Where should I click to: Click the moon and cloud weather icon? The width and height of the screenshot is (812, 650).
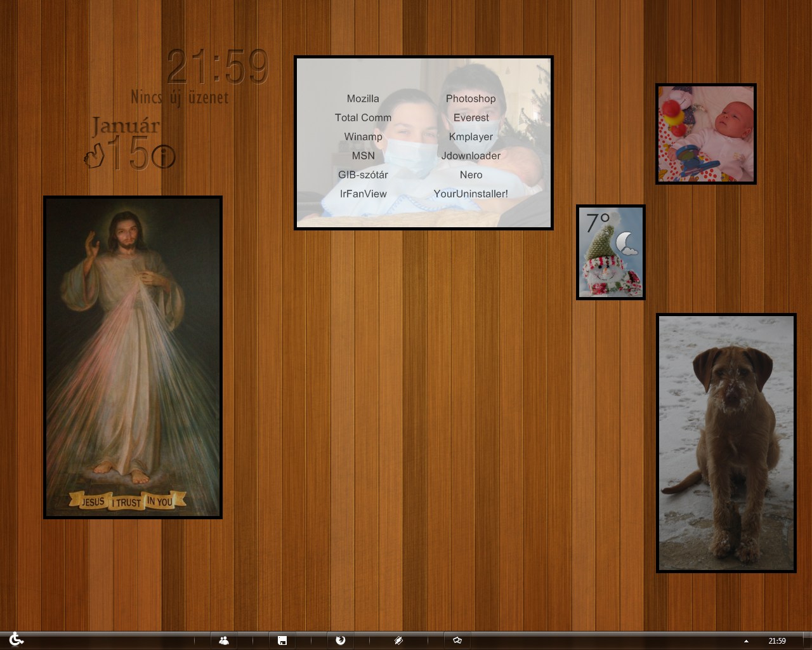[x=626, y=244]
